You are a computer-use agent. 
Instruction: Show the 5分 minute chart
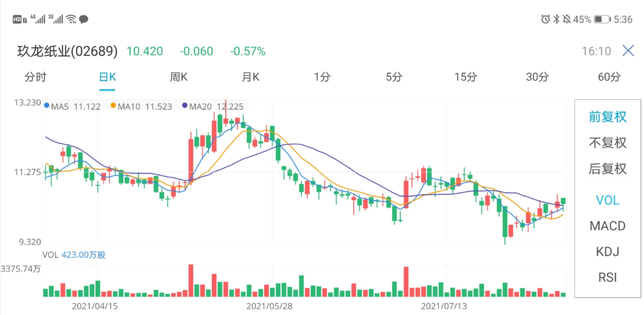click(394, 77)
